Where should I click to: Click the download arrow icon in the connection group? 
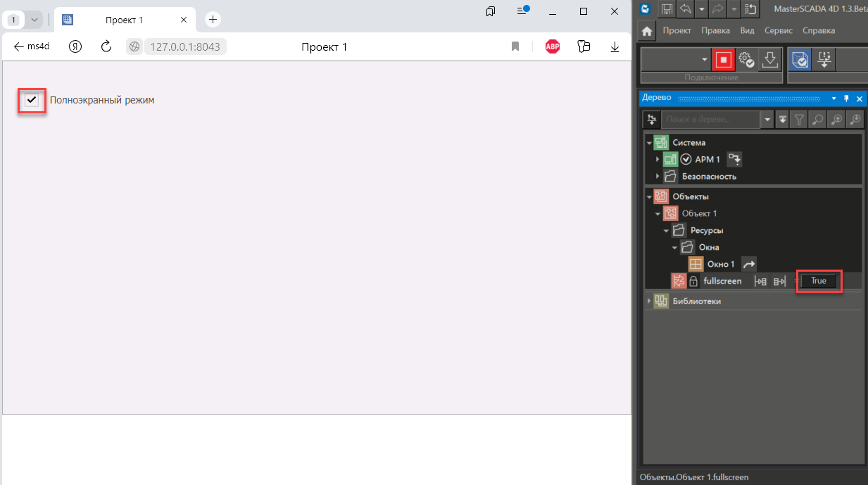769,60
